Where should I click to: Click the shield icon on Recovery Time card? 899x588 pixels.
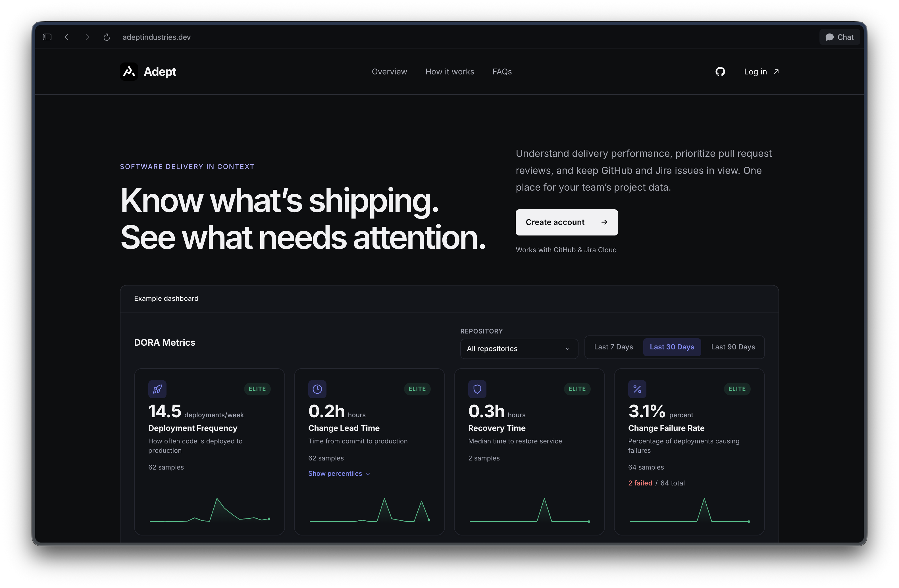click(x=477, y=389)
